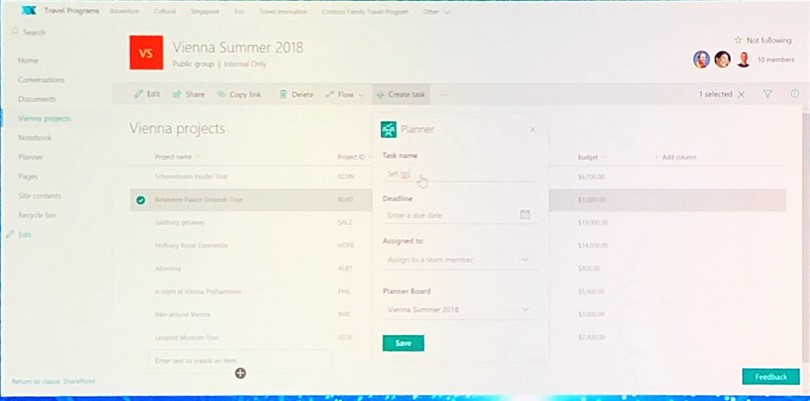Image resolution: width=810 pixels, height=401 pixels.
Task: Open Pages in the sidebar
Action: 28,176
